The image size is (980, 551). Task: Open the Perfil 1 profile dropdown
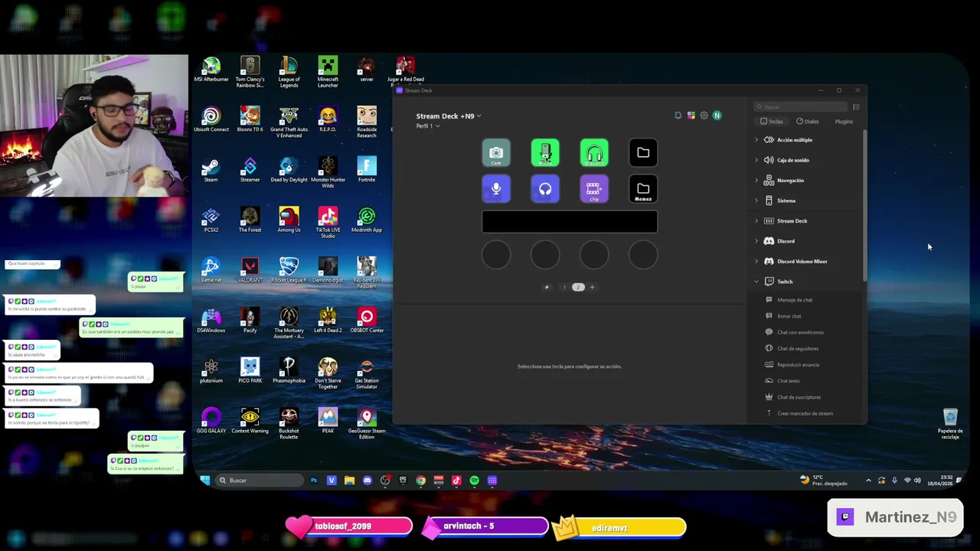[428, 126]
